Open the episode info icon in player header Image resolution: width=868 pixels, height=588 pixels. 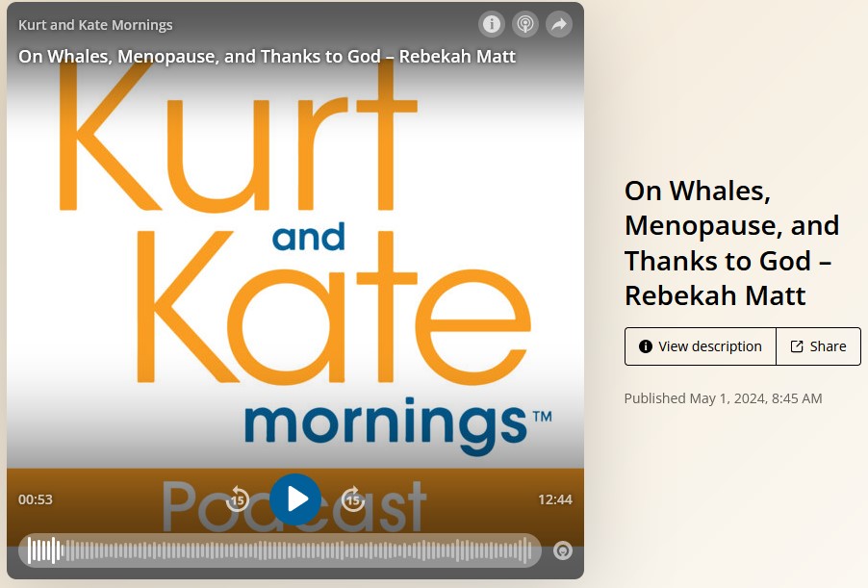click(492, 24)
